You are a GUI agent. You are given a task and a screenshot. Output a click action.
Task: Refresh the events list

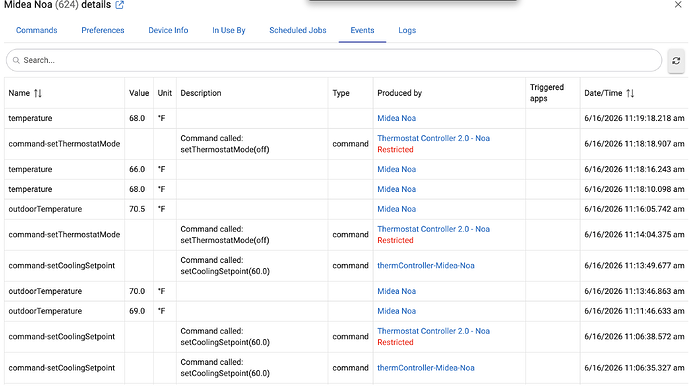click(676, 61)
